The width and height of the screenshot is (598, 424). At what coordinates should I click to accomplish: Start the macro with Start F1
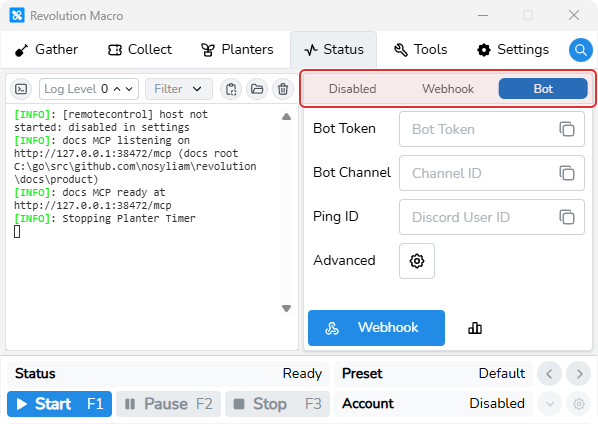(59, 404)
